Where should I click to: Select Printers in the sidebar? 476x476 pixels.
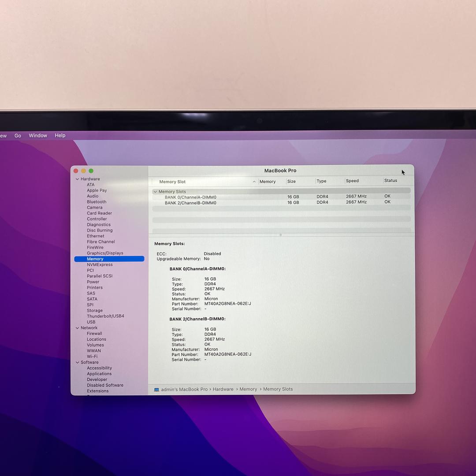point(95,287)
